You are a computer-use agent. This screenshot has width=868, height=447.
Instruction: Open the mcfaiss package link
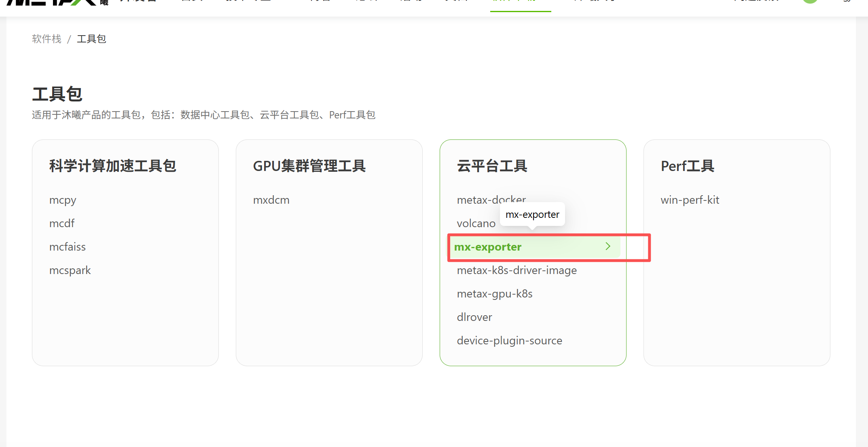68,247
